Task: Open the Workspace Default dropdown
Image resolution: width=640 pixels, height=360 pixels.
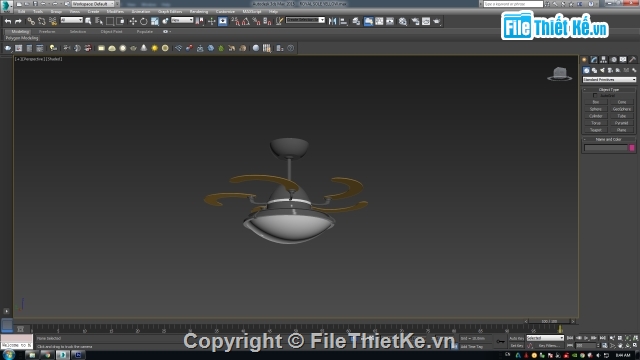Action: click(93, 4)
